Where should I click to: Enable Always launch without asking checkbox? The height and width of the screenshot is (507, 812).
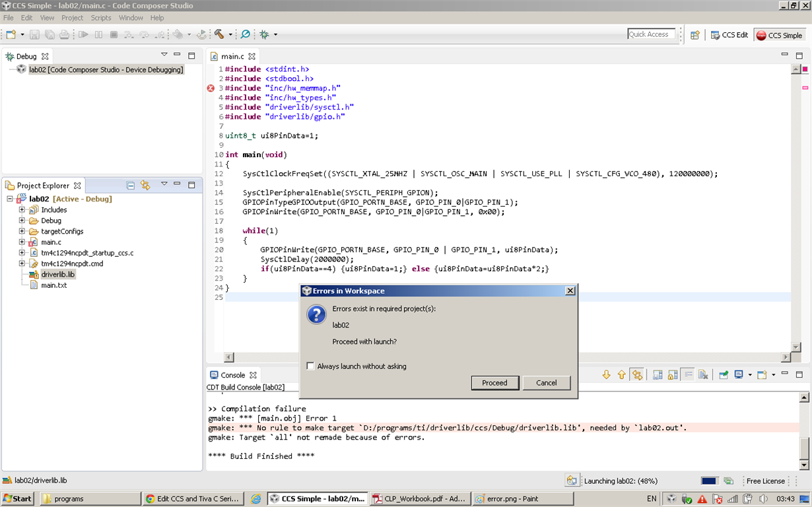pyautogui.click(x=310, y=366)
